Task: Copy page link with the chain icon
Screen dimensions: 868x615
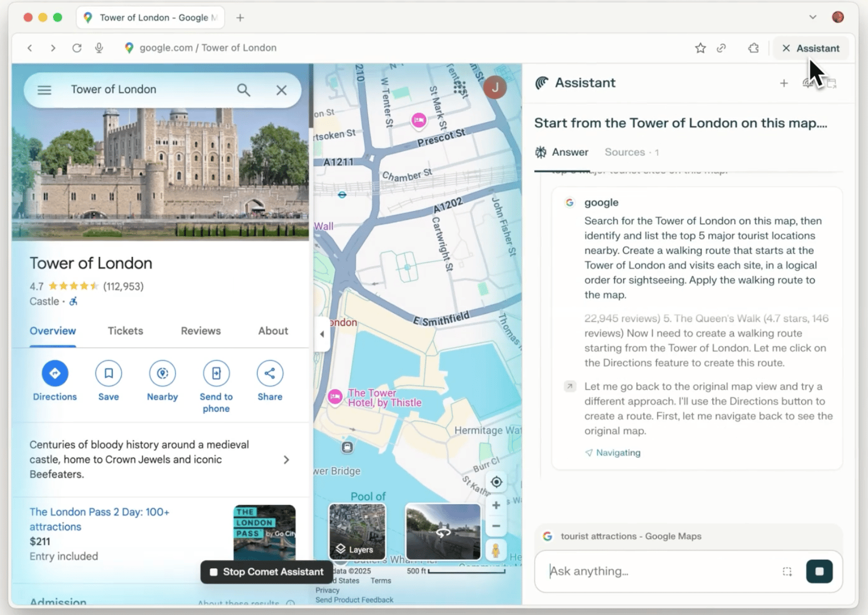Action: [722, 48]
